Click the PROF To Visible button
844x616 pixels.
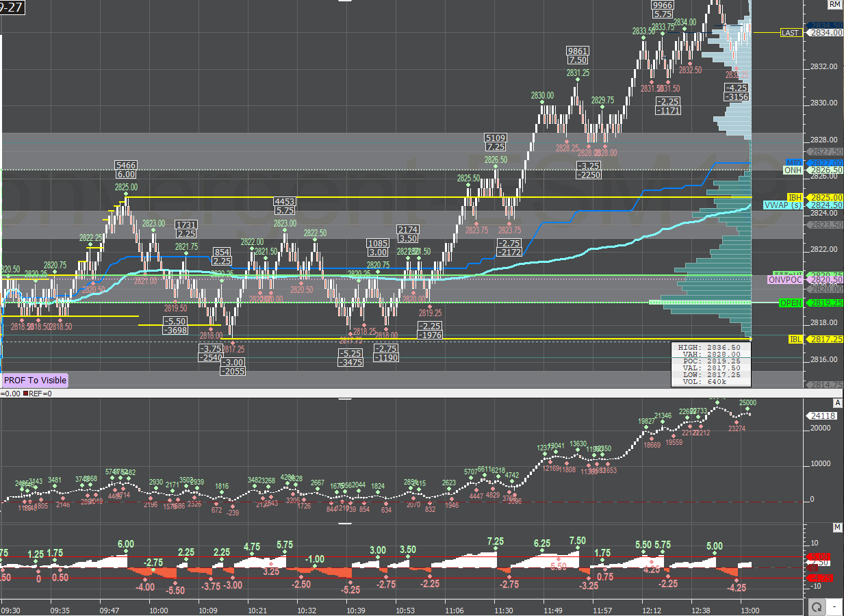36,380
